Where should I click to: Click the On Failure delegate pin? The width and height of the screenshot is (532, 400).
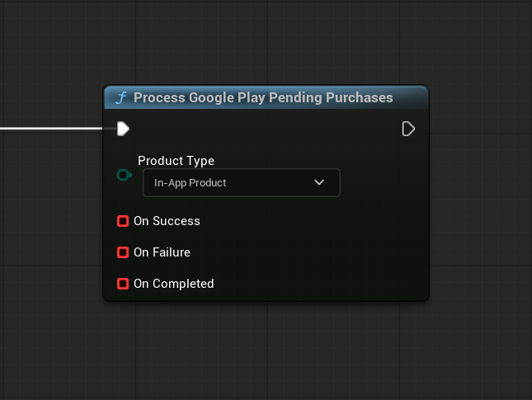click(x=123, y=252)
